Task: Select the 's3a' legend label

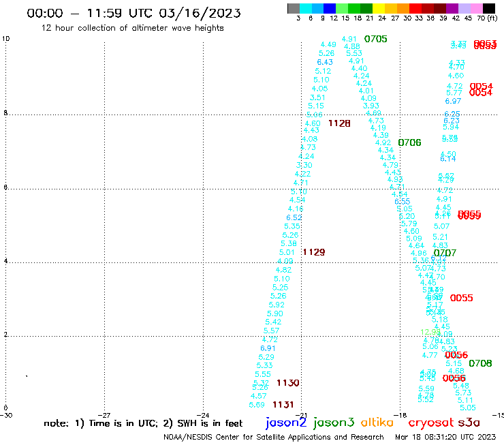Action: pos(469,423)
